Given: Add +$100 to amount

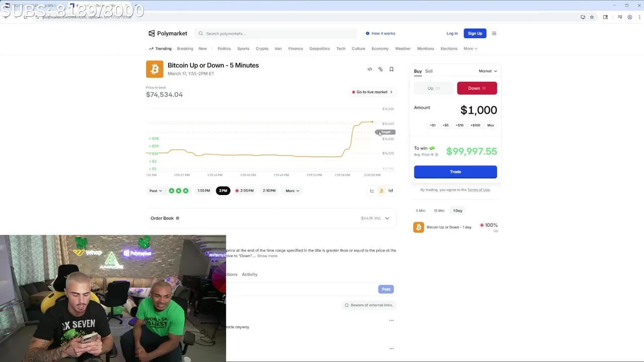Looking at the screenshot, I should 475,125.
